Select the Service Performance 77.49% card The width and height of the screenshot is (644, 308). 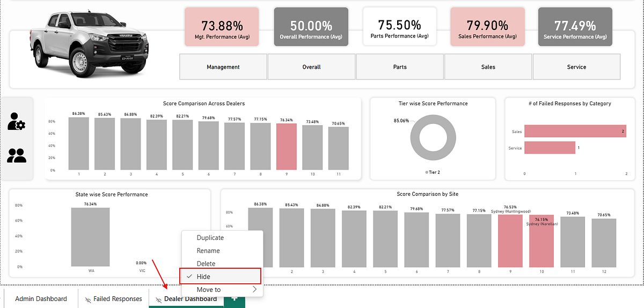(575, 27)
